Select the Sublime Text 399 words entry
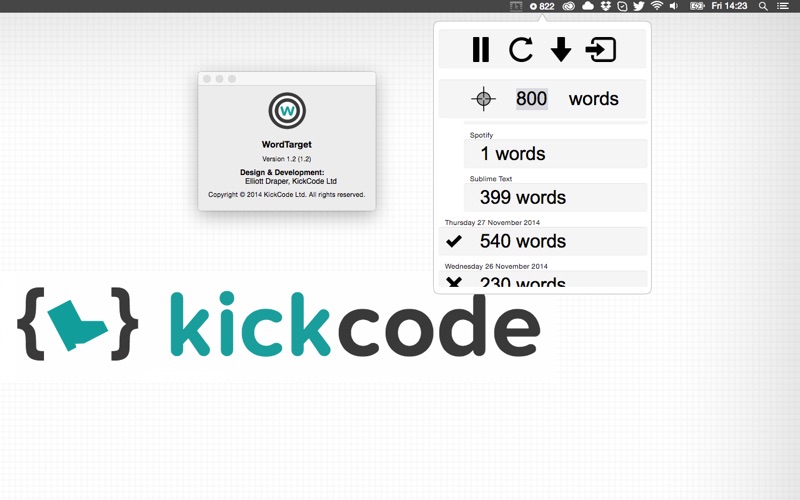 tap(555, 197)
